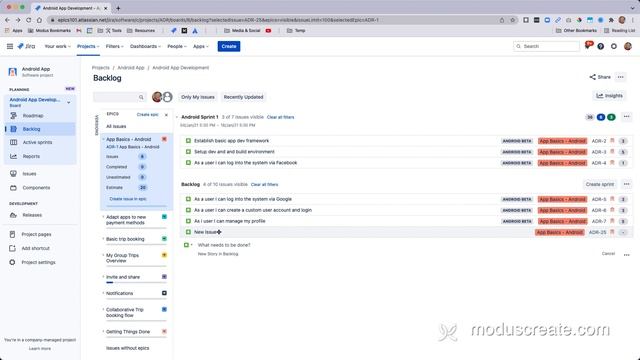Screen dimensions: 640x360
Task: Open issue 'Setup dev and and build environment'
Action: coord(234,152)
